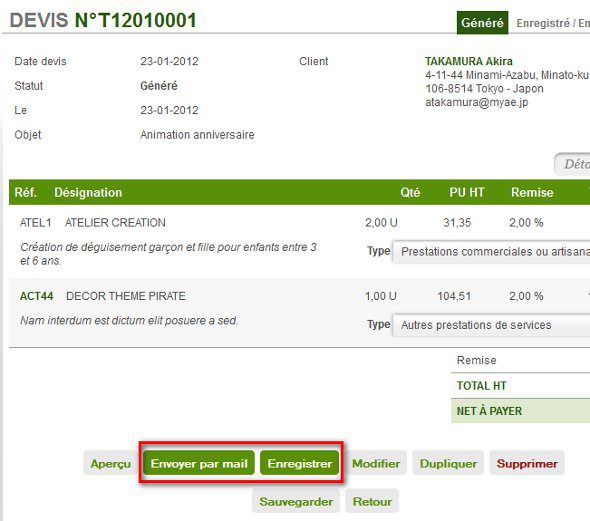Image resolution: width=590 pixels, height=521 pixels.
Task: Click the PU HT column header
Action: click(467, 192)
